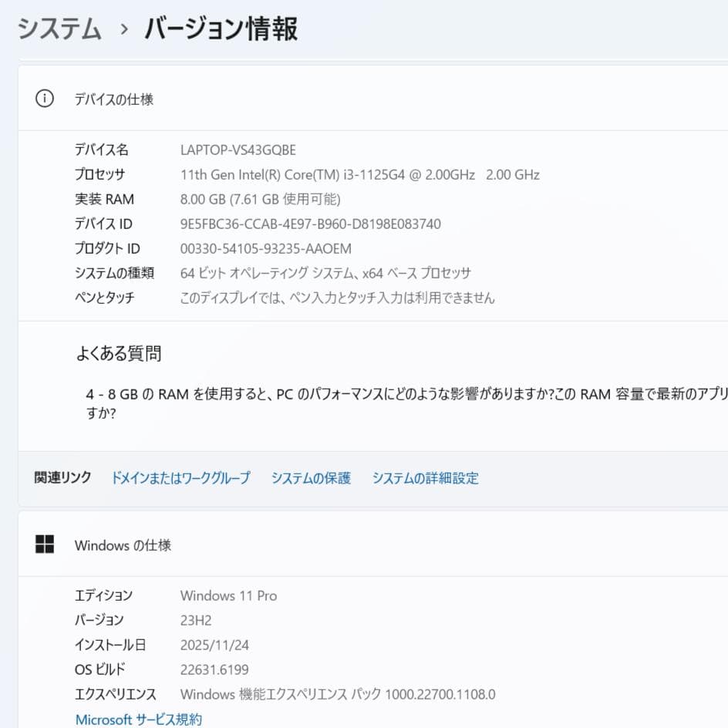Click the 関連リンク section label
The height and width of the screenshot is (728, 728).
point(62,478)
